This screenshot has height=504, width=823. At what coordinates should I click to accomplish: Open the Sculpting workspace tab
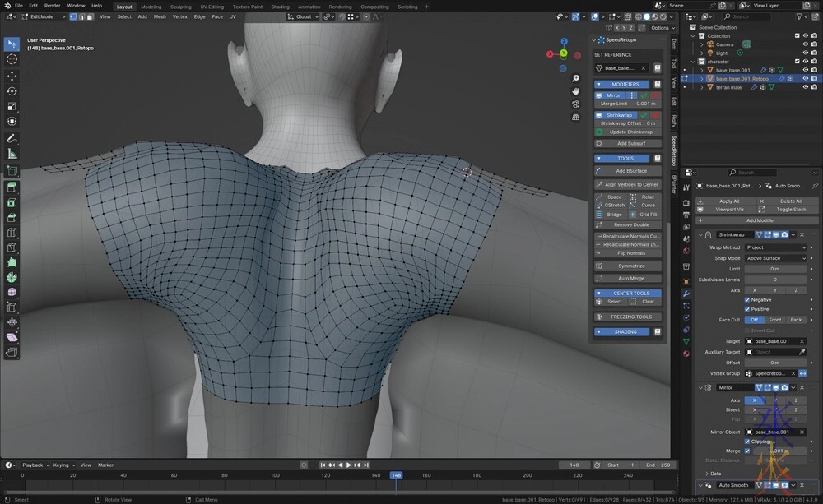[x=180, y=6]
